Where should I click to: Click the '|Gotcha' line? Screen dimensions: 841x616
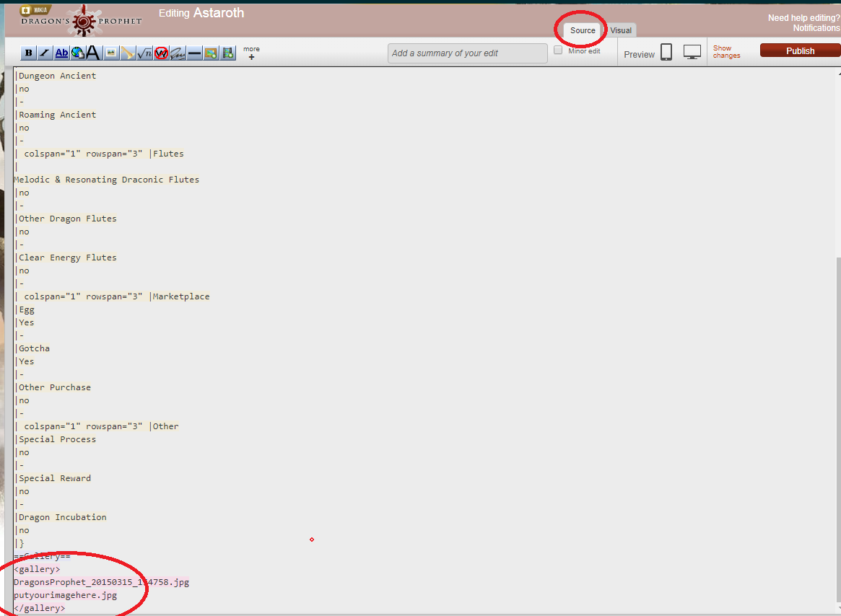(32, 348)
